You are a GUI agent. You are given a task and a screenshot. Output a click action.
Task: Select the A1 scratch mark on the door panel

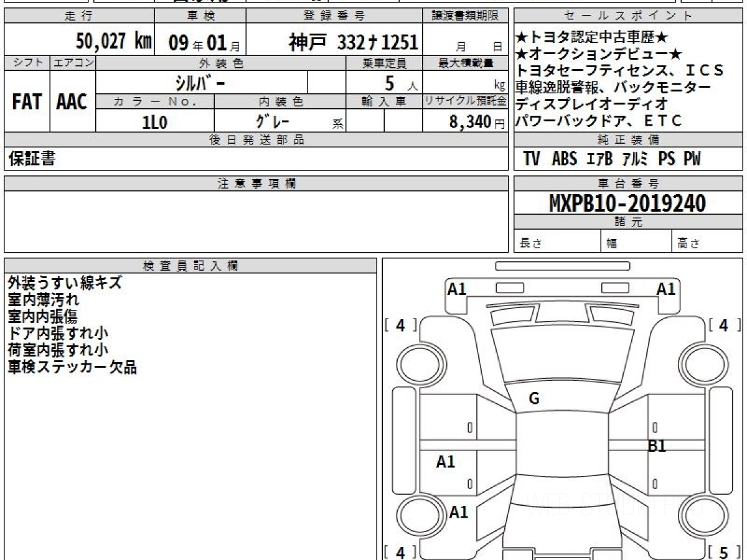point(446,462)
